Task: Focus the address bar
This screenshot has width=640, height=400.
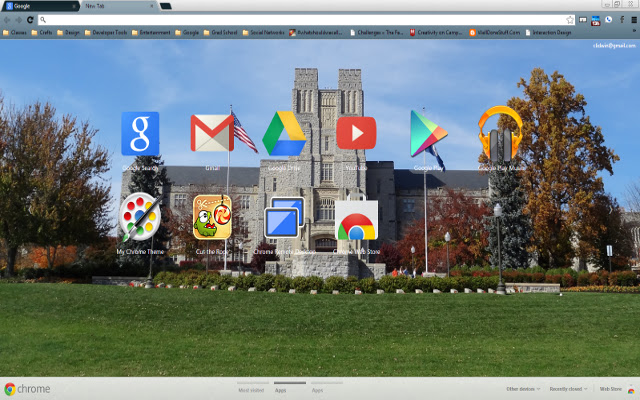Action: (306, 20)
